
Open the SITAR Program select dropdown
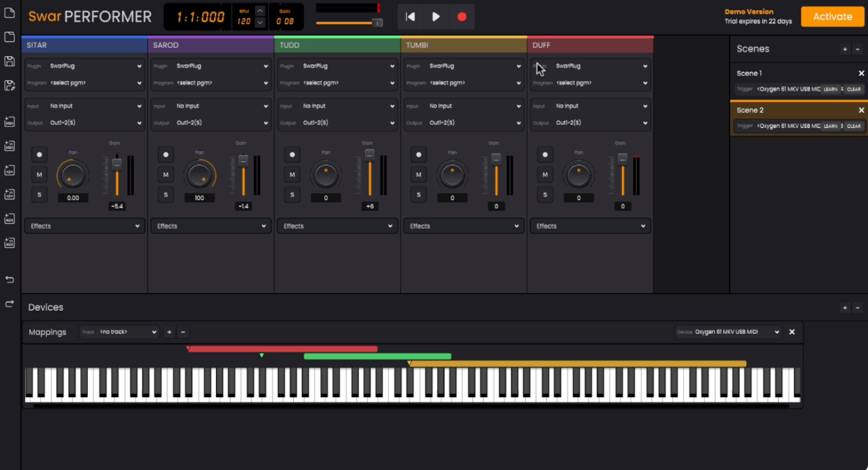coord(84,83)
